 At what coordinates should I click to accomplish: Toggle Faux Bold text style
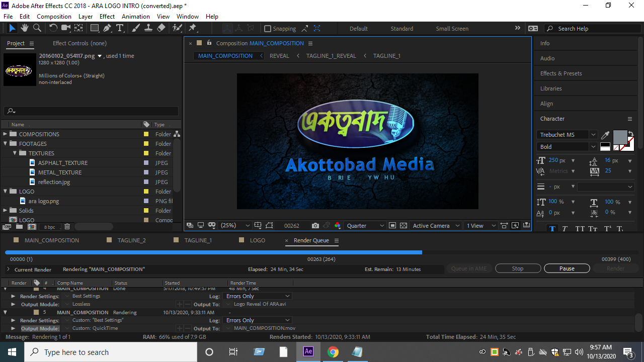coord(552,229)
